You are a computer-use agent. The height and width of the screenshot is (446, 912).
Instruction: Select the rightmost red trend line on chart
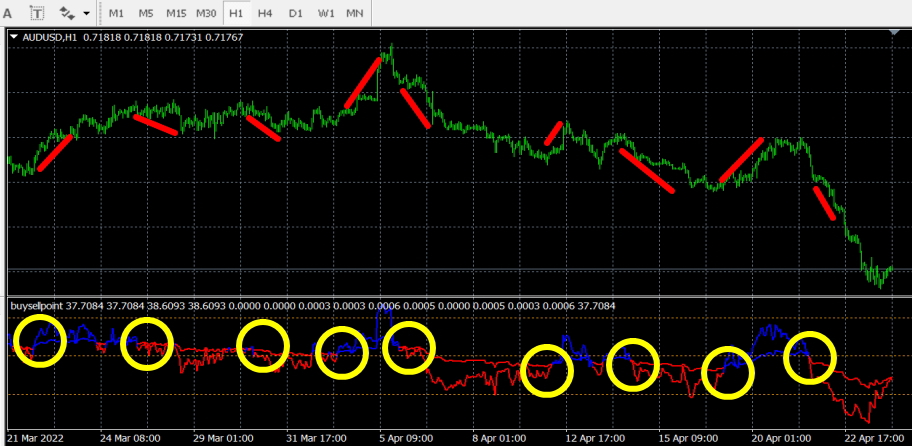(824, 203)
